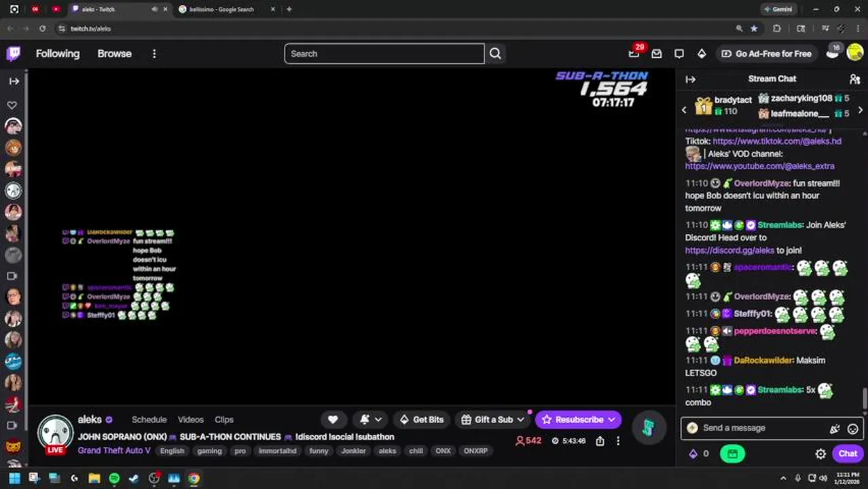Open the Whispers envelope icon

click(x=657, y=54)
